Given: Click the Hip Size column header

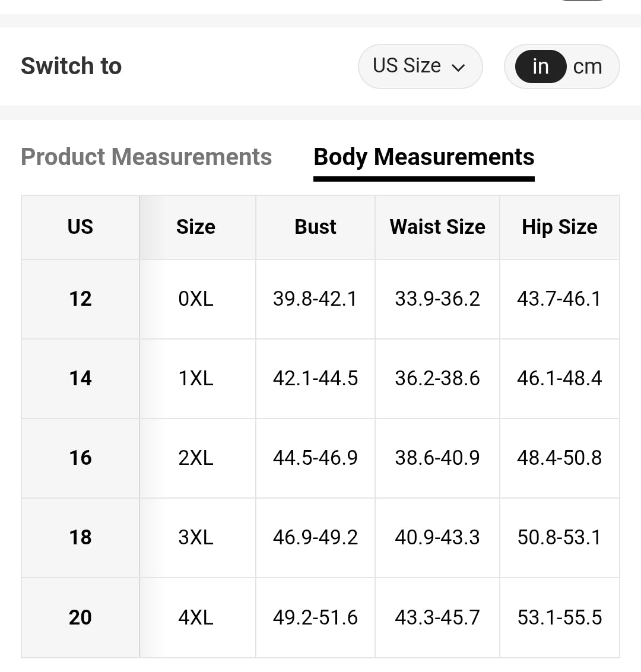Looking at the screenshot, I should pyautogui.click(x=559, y=227).
